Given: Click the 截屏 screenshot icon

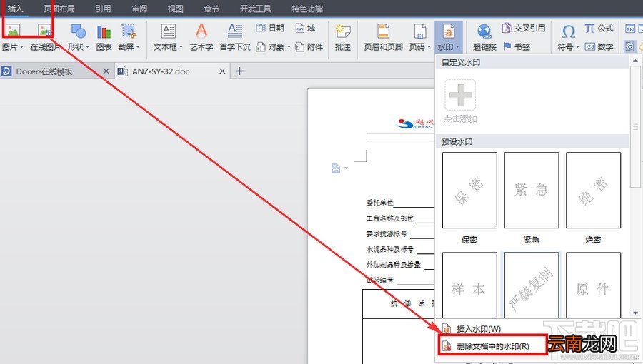Looking at the screenshot, I should [x=129, y=31].
